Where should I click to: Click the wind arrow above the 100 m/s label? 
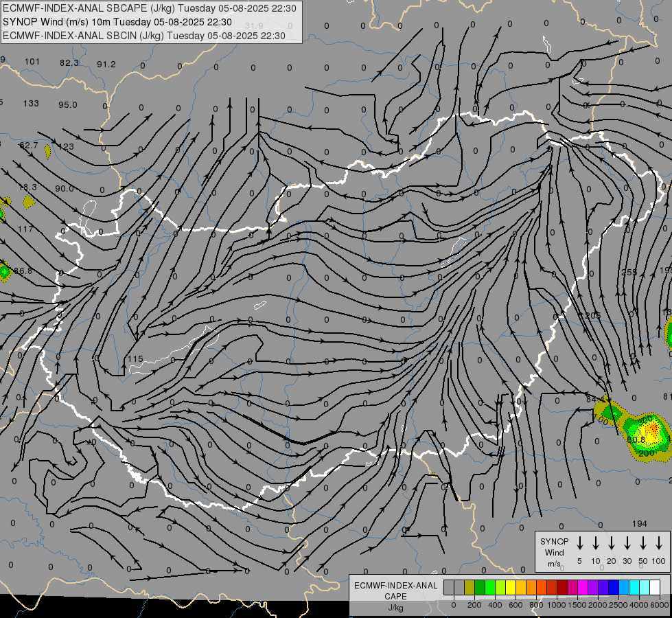pyautogui.click(x=659, y=543)
